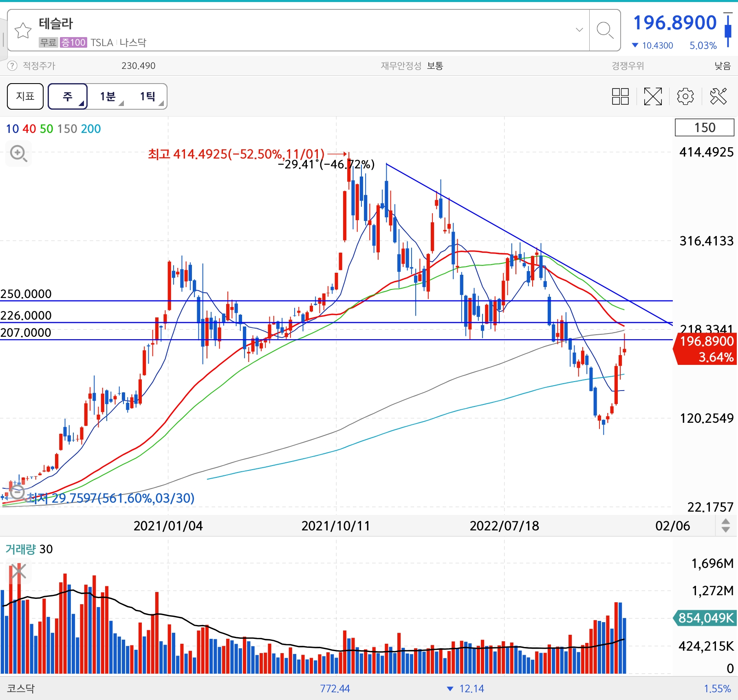Click the 증100 margin badge
The width and height of the screenshot is (738, 700).
pos(73,42)
